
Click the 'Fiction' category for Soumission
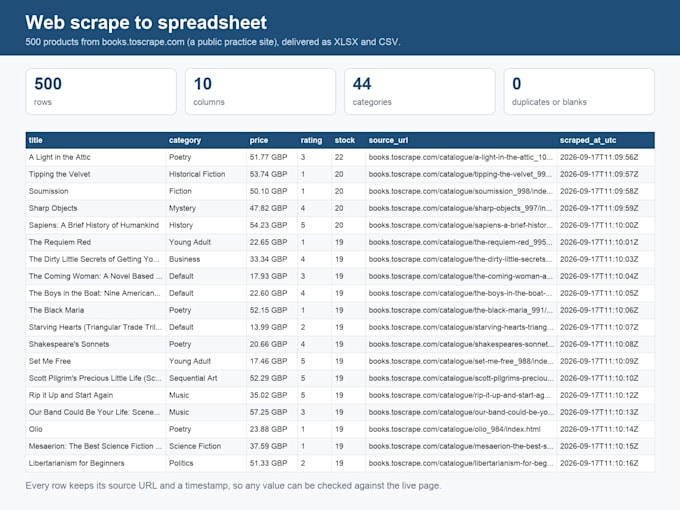[180, 191]
